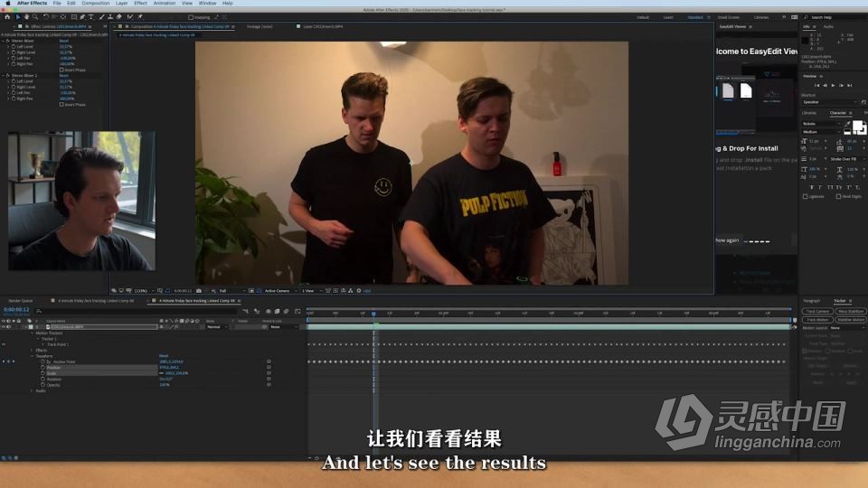Jump to last frame in Preview panel
Viewport: 868px width, 488px height.
pos(850,85)
